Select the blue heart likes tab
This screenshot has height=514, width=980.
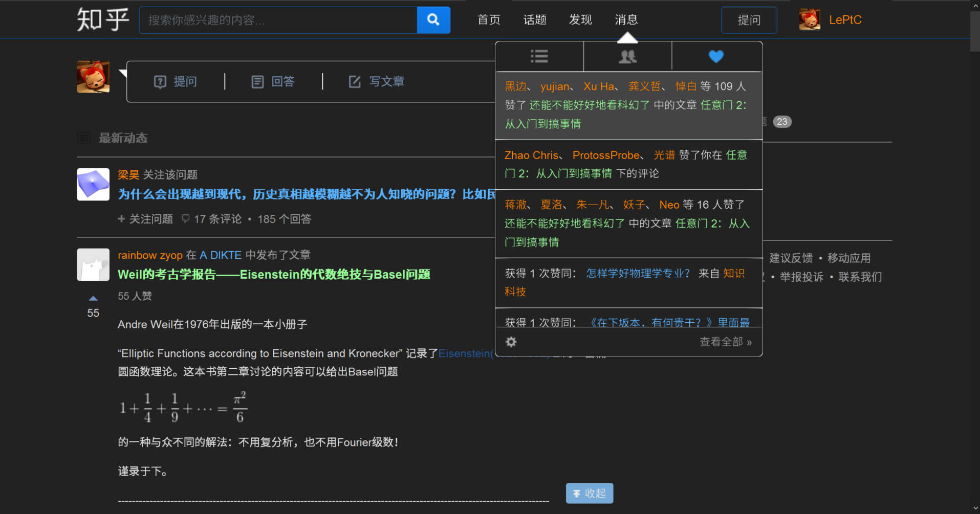[x=716, y=56]
